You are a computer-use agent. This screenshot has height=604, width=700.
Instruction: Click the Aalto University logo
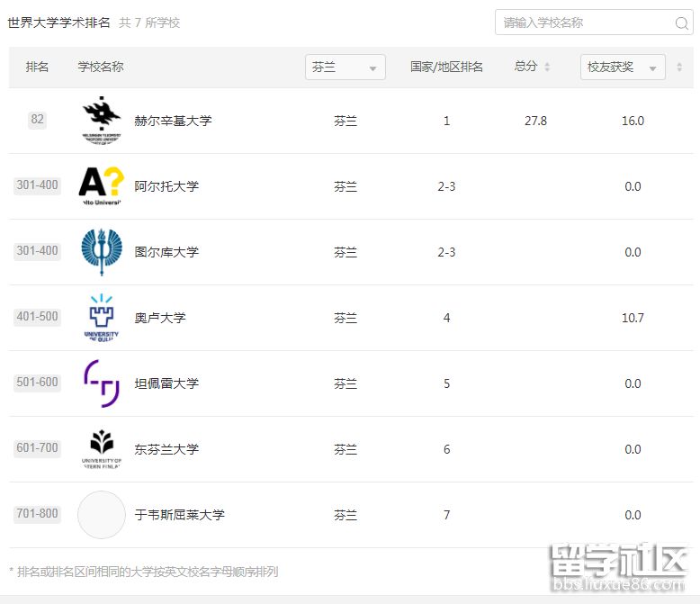tap(102, 186)
